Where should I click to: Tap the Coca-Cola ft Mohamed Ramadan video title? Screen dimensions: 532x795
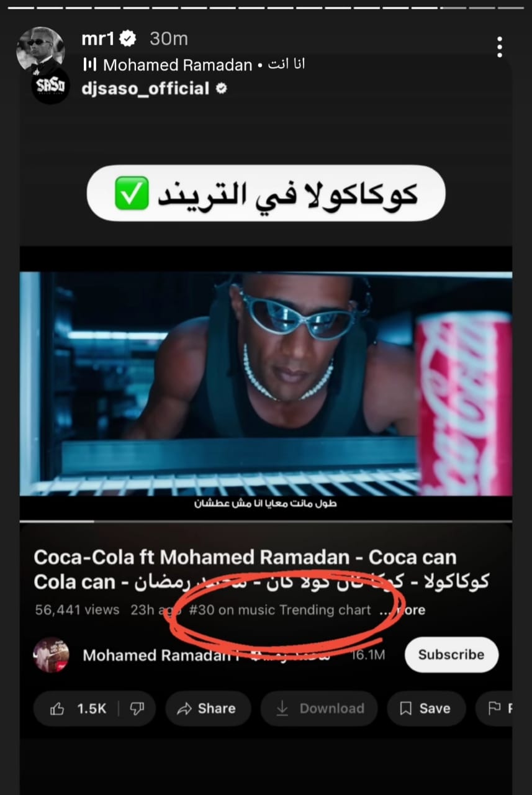click(261, 569)
